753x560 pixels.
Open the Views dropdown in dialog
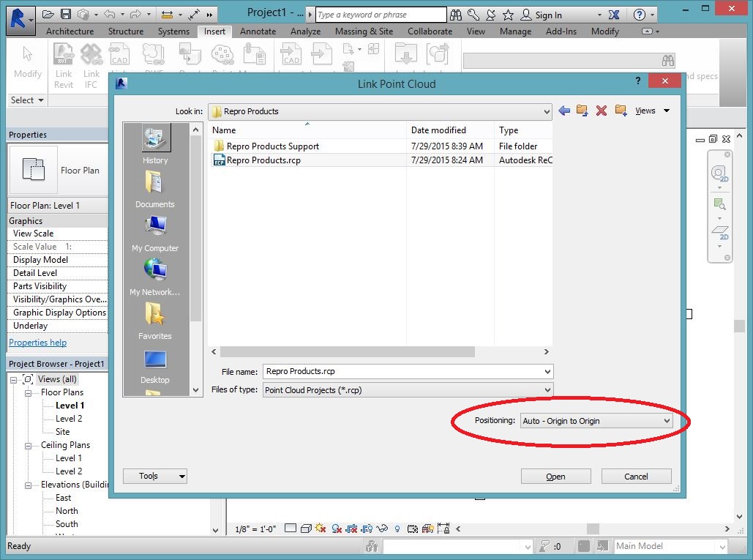652,111
